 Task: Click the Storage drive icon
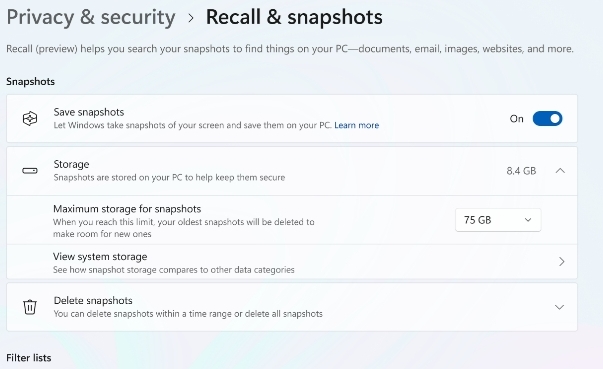tap(30, 171)
